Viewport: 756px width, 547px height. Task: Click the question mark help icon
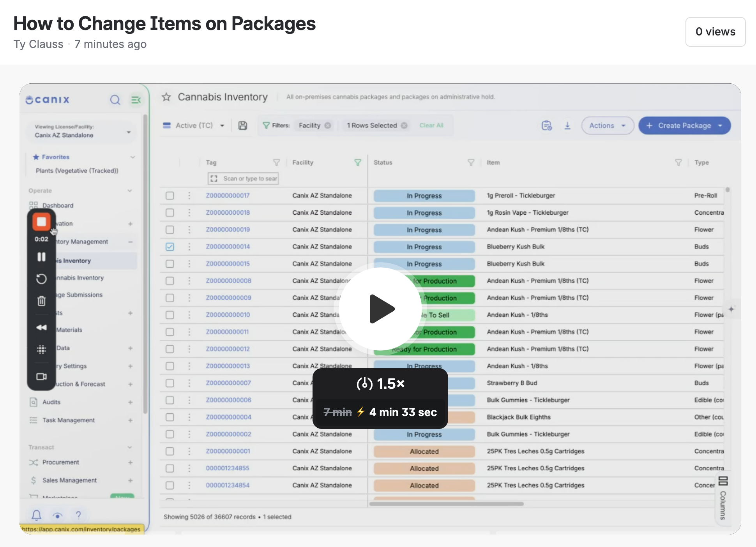[78, 515]
